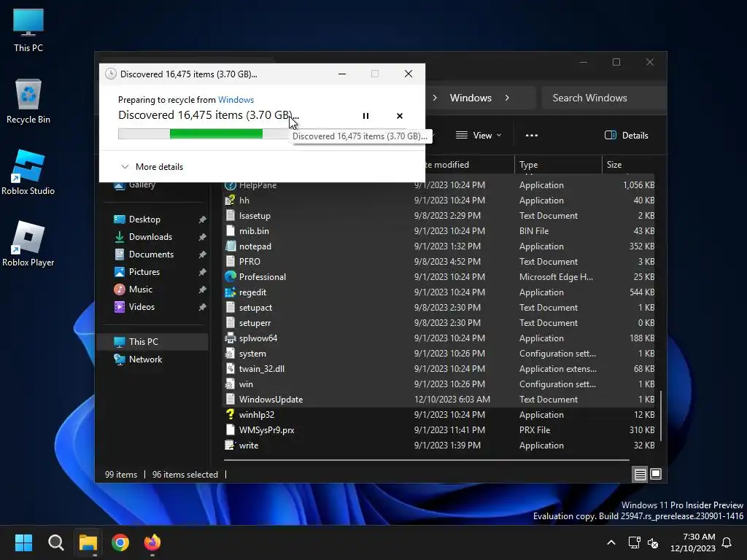Click the setuperr file name

point(255,323)
